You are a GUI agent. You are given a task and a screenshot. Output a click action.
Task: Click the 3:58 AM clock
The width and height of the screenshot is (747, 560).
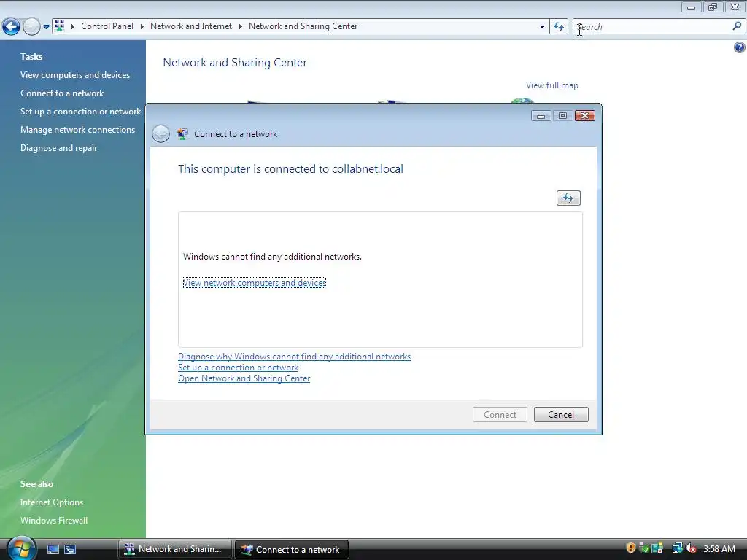[x=719, y=549]
